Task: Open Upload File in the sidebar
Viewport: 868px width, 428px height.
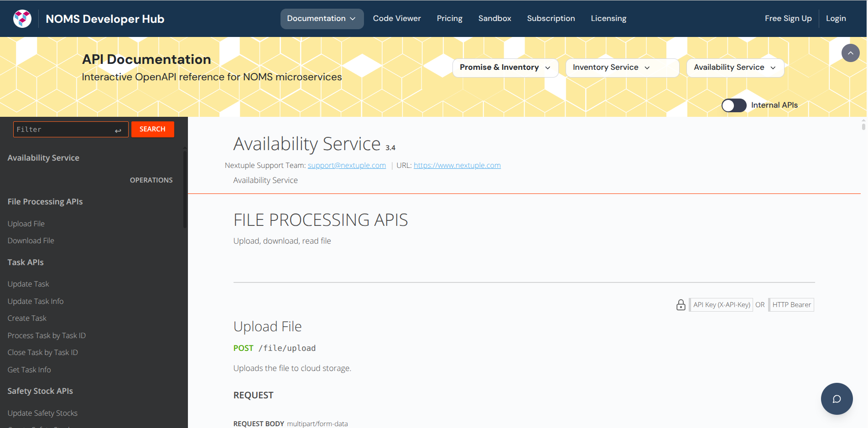Action: pyautogui.click(x=26, y=224)
